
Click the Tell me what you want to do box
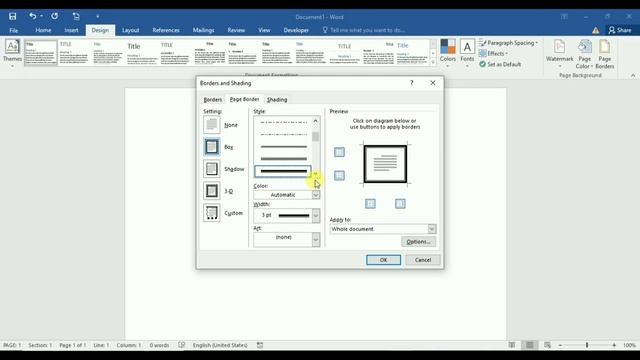click(363, 30)
